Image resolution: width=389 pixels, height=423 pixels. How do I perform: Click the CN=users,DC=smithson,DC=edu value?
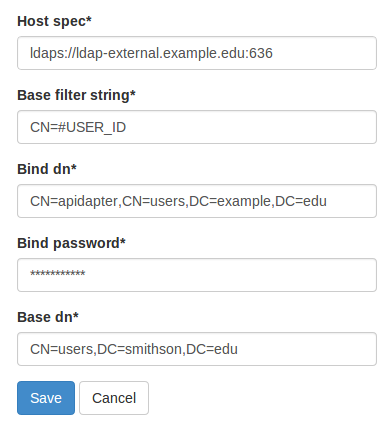[134, 349]
